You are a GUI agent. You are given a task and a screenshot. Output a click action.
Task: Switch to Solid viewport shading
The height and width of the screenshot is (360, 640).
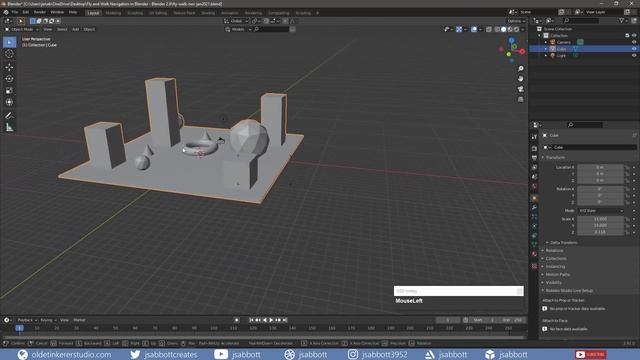click(x=503, y=29)
